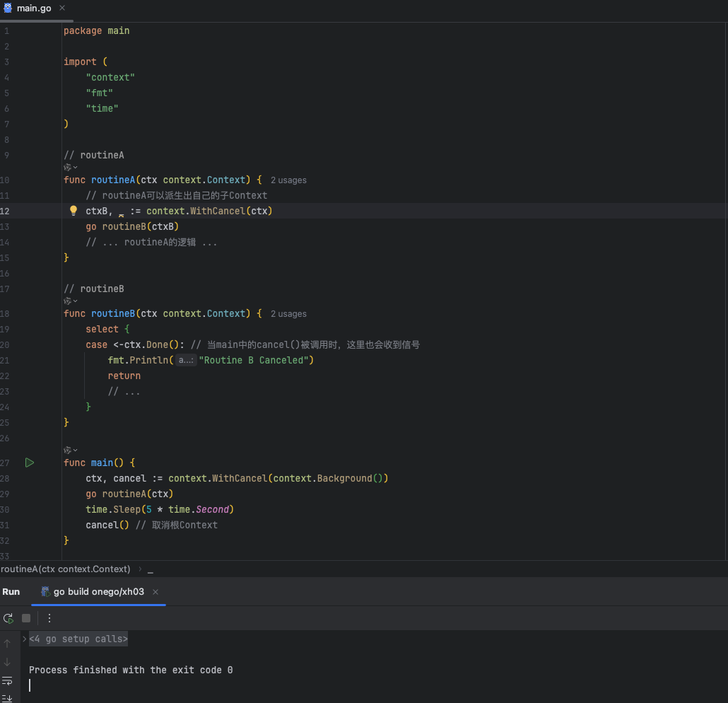Open the AI action dropdown above func routineB

click(70, 301)
